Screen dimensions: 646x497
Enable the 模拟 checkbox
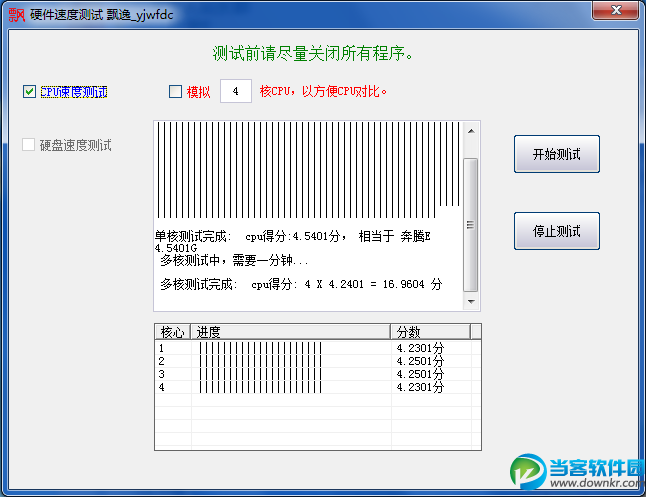click(x=176, y=91)
